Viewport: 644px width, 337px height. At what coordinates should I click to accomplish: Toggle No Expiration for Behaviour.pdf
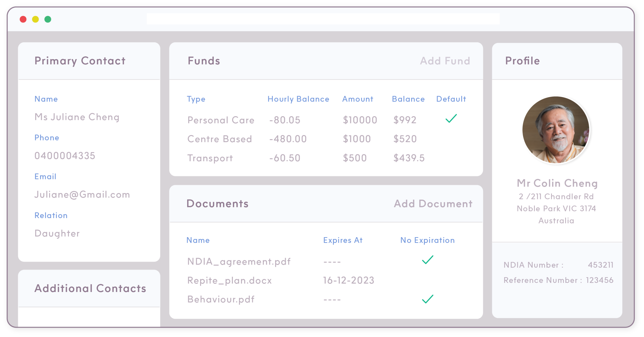(425, 299)
